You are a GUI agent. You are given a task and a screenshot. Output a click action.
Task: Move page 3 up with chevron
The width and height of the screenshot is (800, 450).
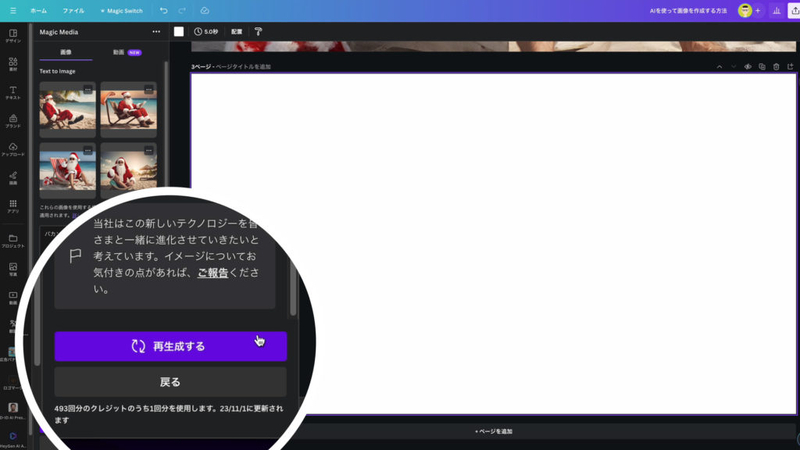[x=719, y=67]
